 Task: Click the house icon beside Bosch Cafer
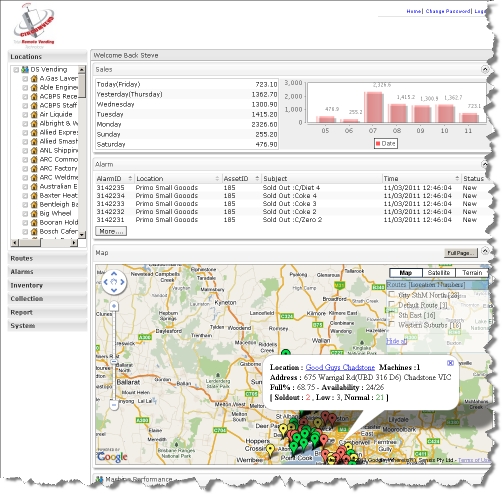[34, 232]
